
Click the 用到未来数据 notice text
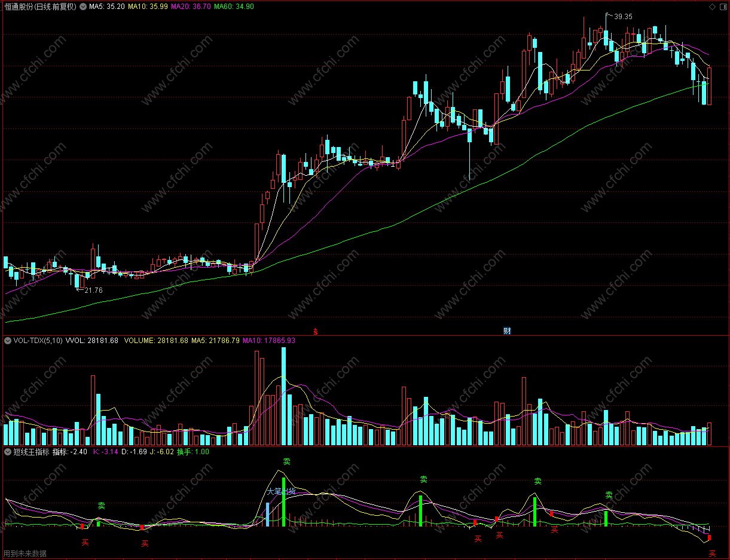point(25,554)
